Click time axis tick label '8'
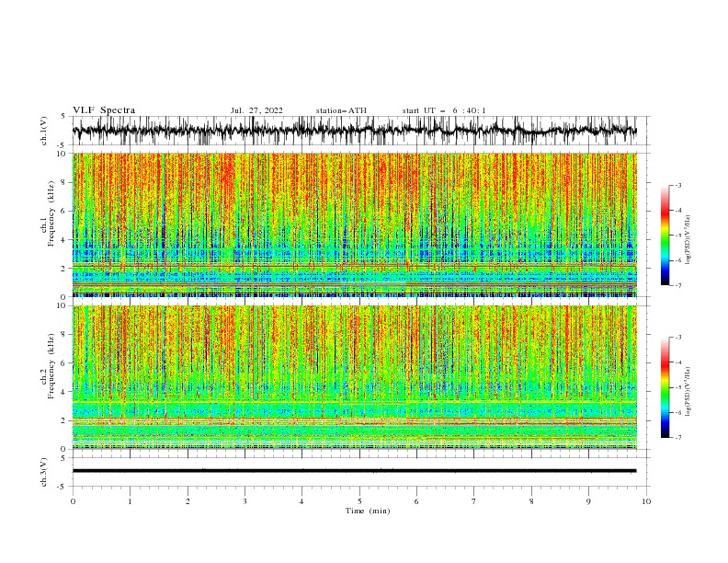728x563 pixels. click(531, 501)
